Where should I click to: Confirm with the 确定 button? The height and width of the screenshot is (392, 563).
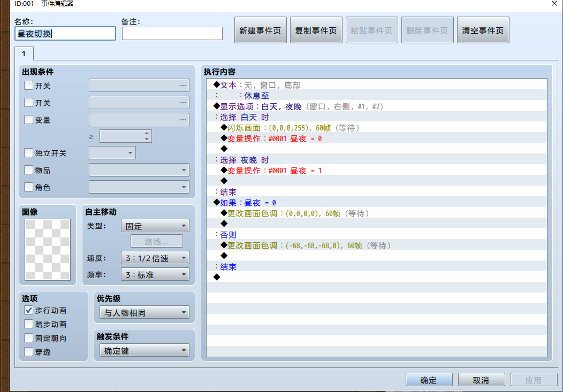[x=429, y=380]
